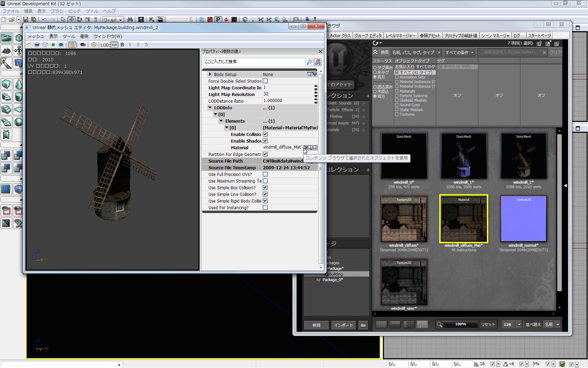The height and width of the screenshot is (368, 588).
Task: Click the folder icon next to インポート
Action: pos(363,325)
